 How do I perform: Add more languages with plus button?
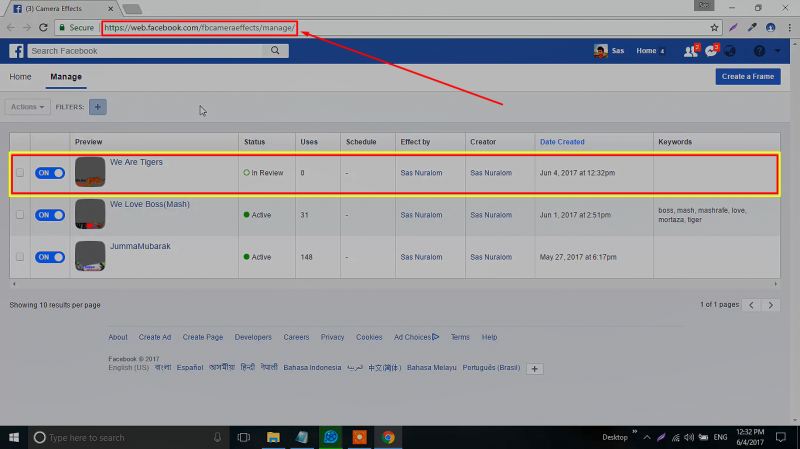(x=534, y=368)
